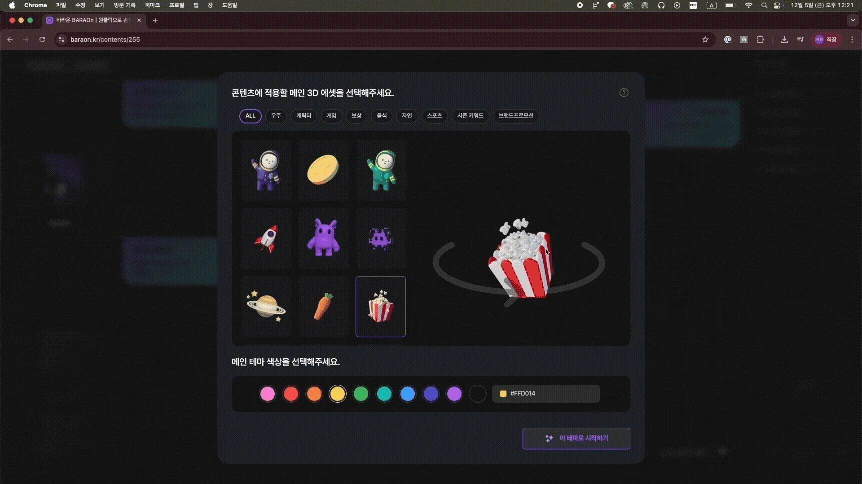Choose the pink theme color
The height and width of the screenshot is (484, 862).
tap(267, 394)
